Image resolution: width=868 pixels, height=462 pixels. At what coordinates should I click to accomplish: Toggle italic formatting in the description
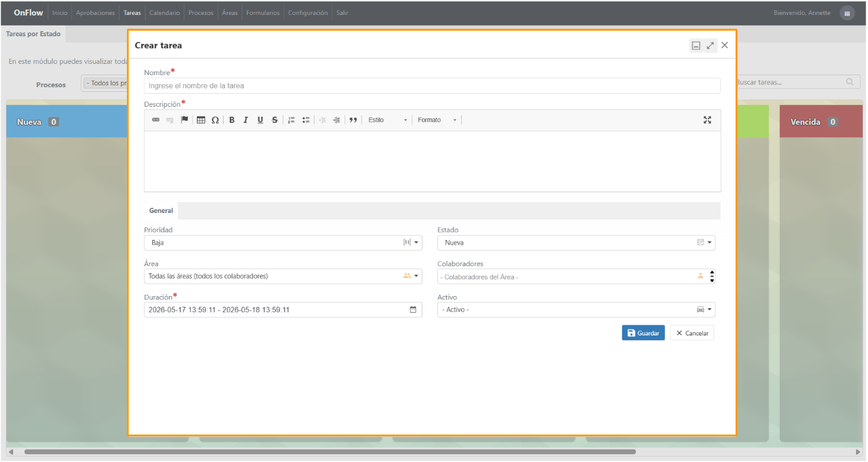(246, 120)
